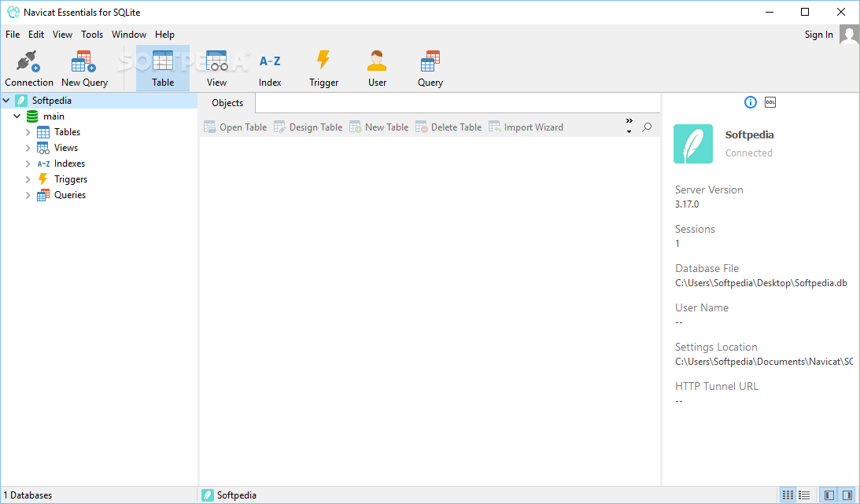860x504 pixels.
Task: Select Triggers in the tree
Action: point(71,179)
